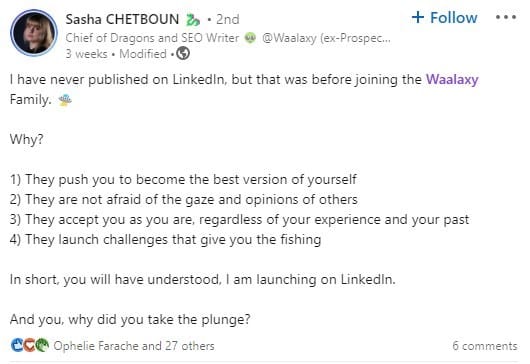Viewport: 530px width, 364px height.
Task: Click Sasha Chetboun's profile photo
Action: [34, 33]
